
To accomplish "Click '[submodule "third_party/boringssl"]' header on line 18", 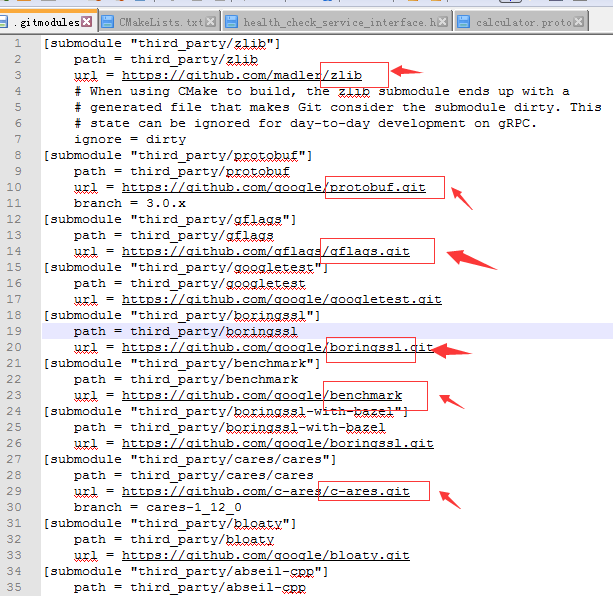I will coord(182,315).
